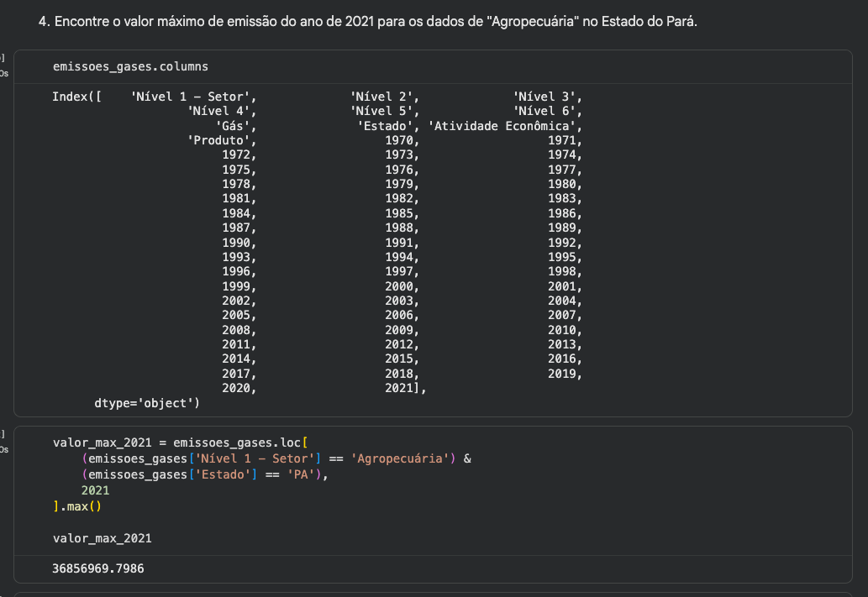
Task: Click 'Atividade Econômica' column name in output
Action: (502, 126)
